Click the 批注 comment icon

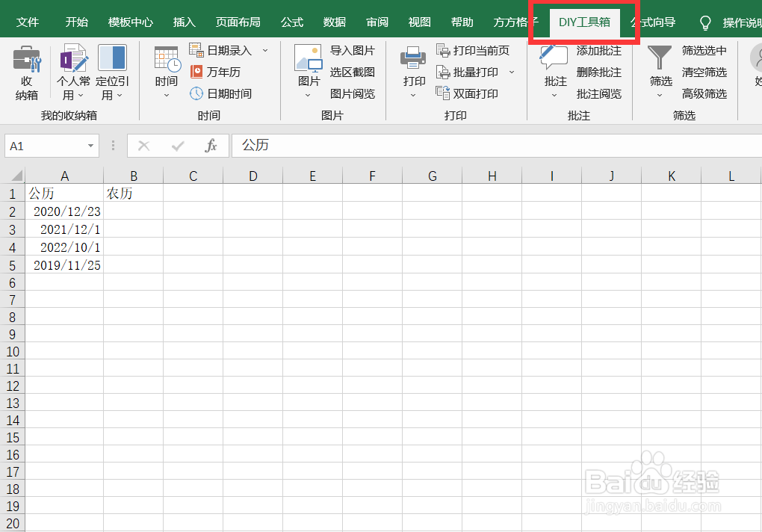click(554, 58)
